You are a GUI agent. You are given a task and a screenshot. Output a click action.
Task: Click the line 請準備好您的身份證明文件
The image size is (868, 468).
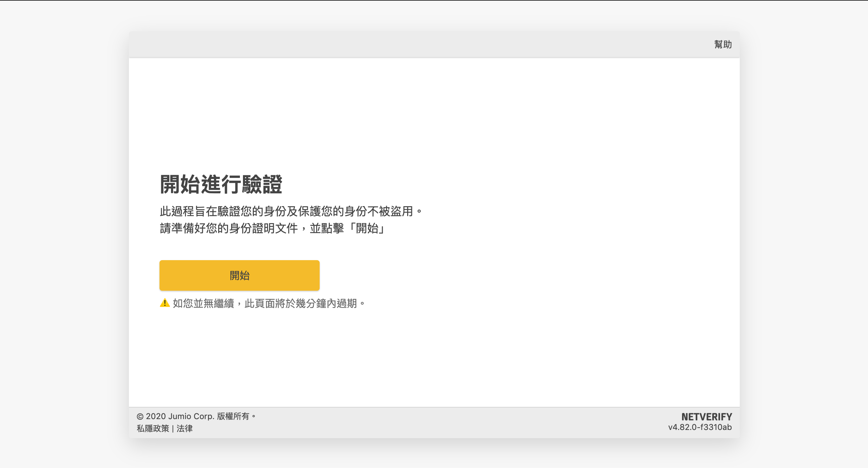[x=272, y=228]
